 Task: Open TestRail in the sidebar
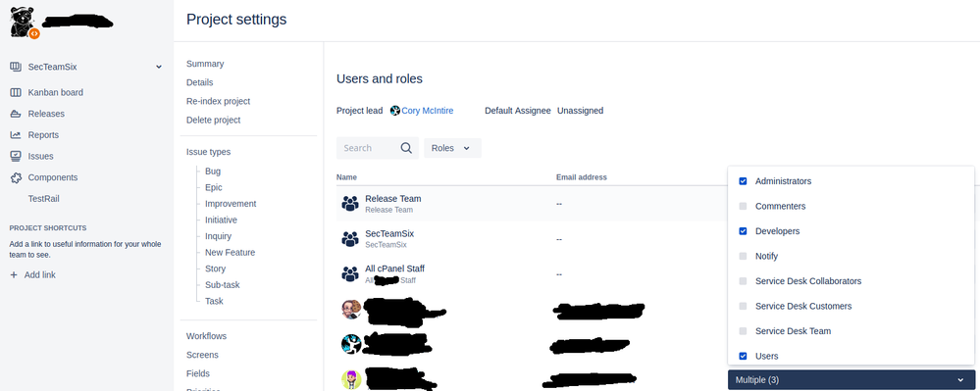[x=44, y=199]
